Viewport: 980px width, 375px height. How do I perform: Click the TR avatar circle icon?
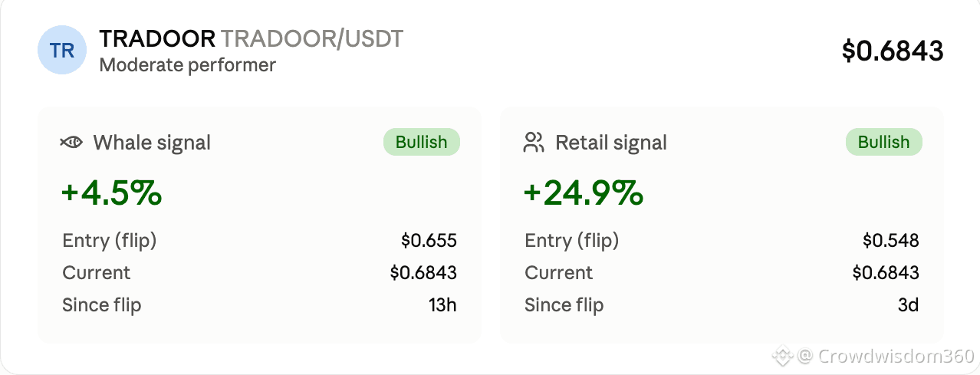point(62,51)
